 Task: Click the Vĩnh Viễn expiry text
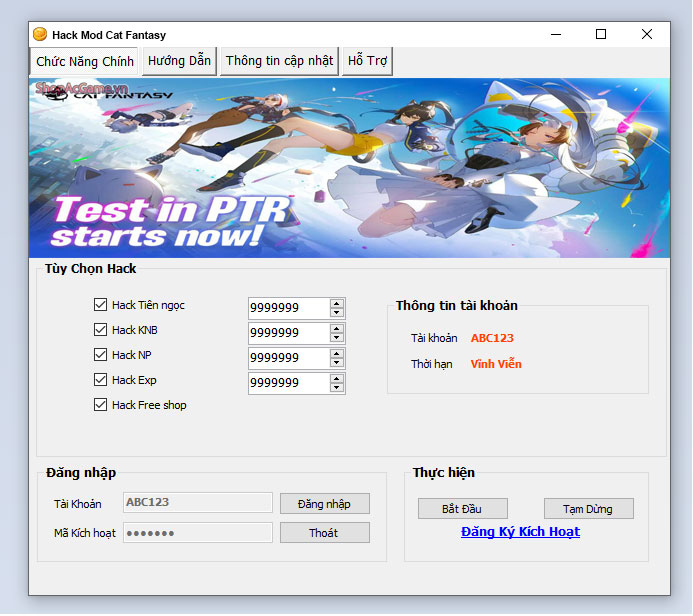496,364
